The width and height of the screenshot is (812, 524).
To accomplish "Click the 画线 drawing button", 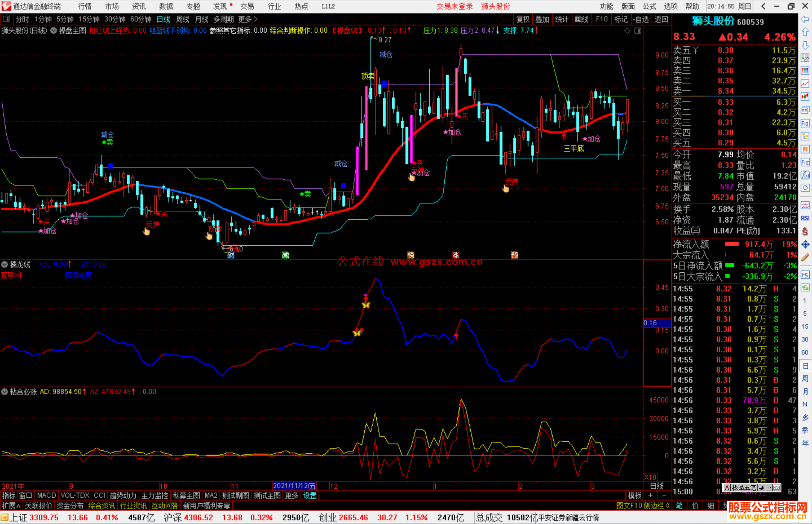I will (582, 19).
